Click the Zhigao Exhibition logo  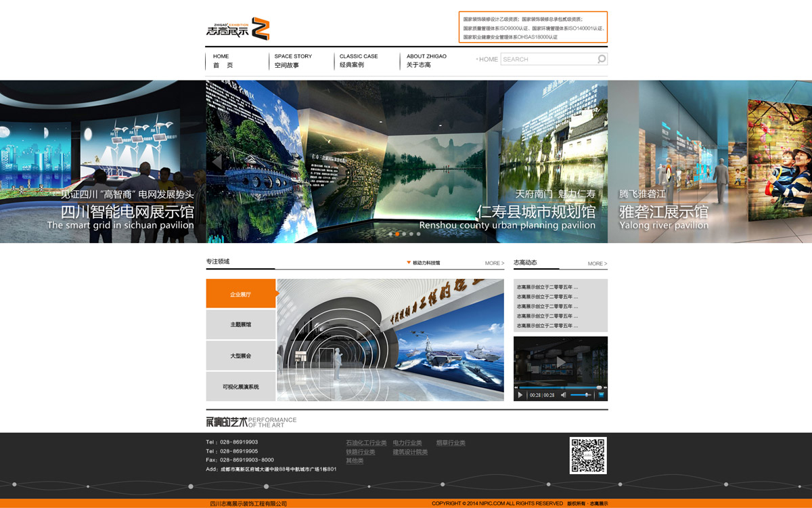[238, 29]
